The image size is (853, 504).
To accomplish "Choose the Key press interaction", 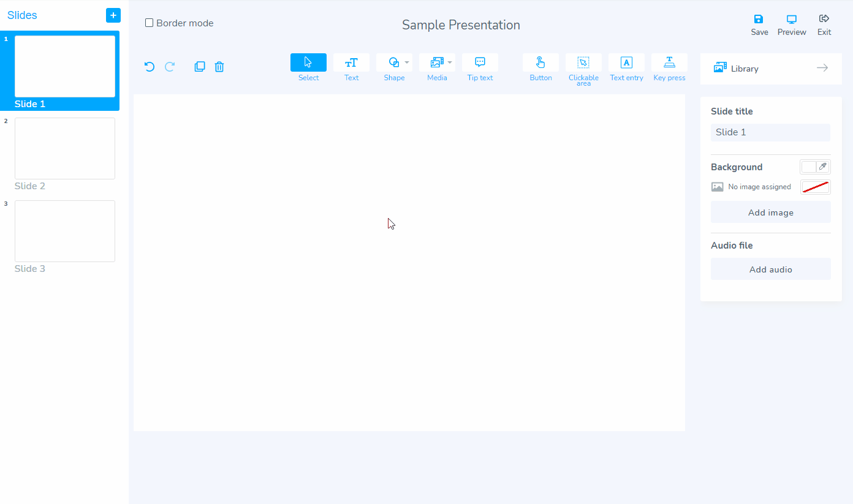I will 669,62.
